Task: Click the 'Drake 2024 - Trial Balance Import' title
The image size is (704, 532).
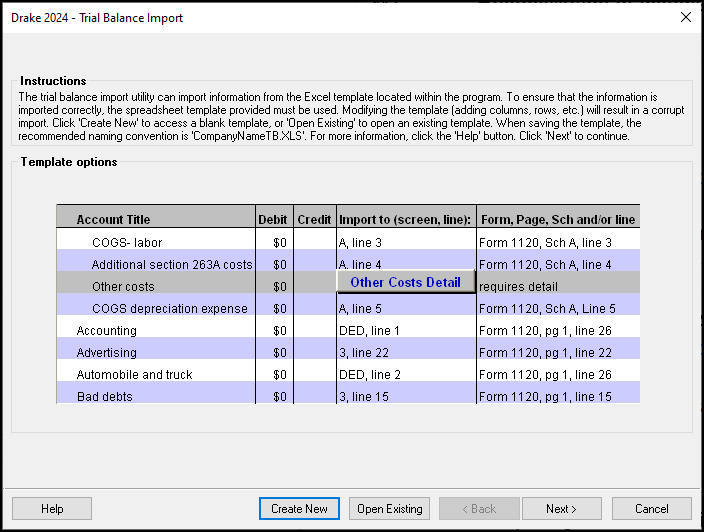Action: tap(97, 18)
